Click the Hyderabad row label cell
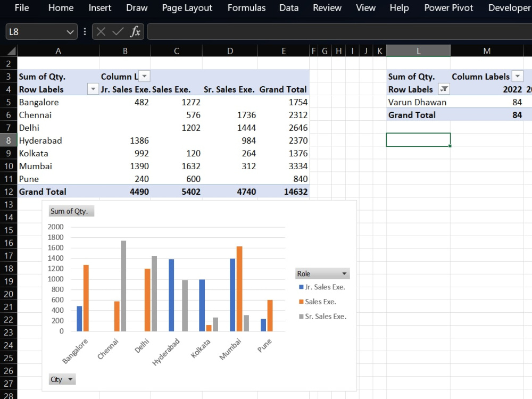The height and width of the screenshot is (399, 532). click(58, 140)
